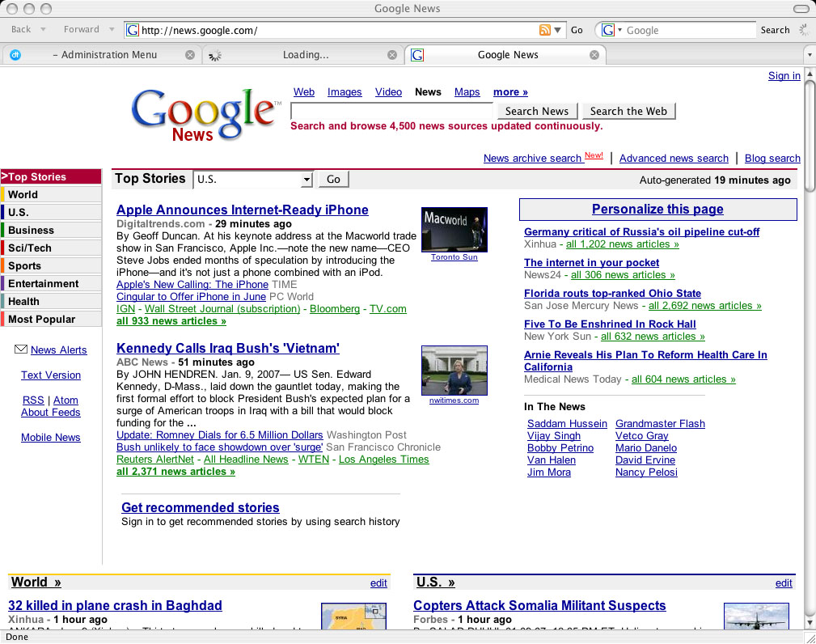Open the Baghdad map thumbnail
The image size is (816, 644).
point(354,616)
